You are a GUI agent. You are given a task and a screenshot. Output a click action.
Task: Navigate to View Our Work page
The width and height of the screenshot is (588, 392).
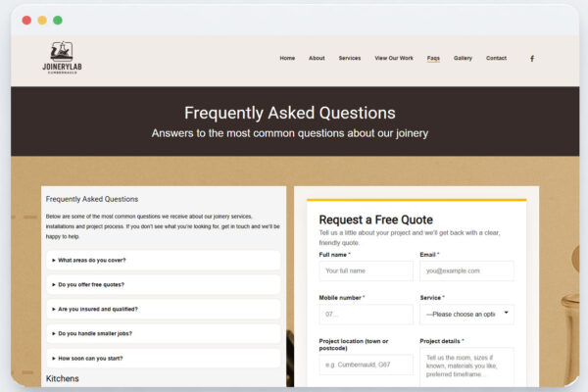pyautogui.click(x=394, y=58)
